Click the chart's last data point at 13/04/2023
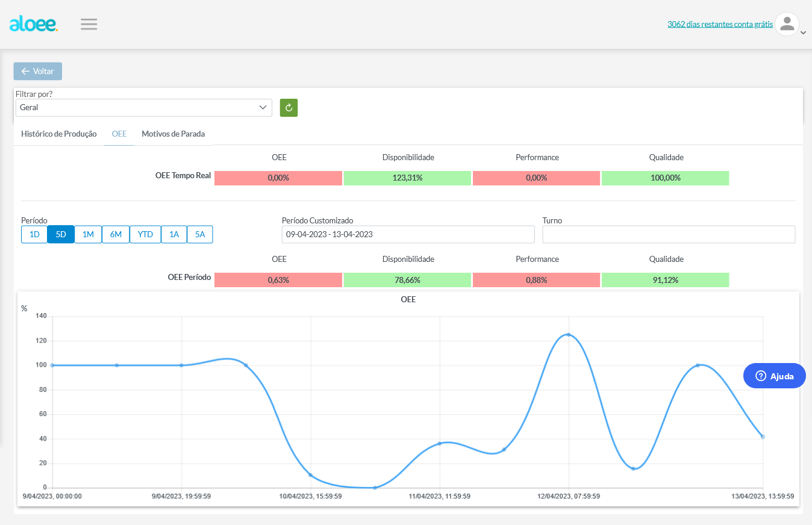 tap(763, 436)
